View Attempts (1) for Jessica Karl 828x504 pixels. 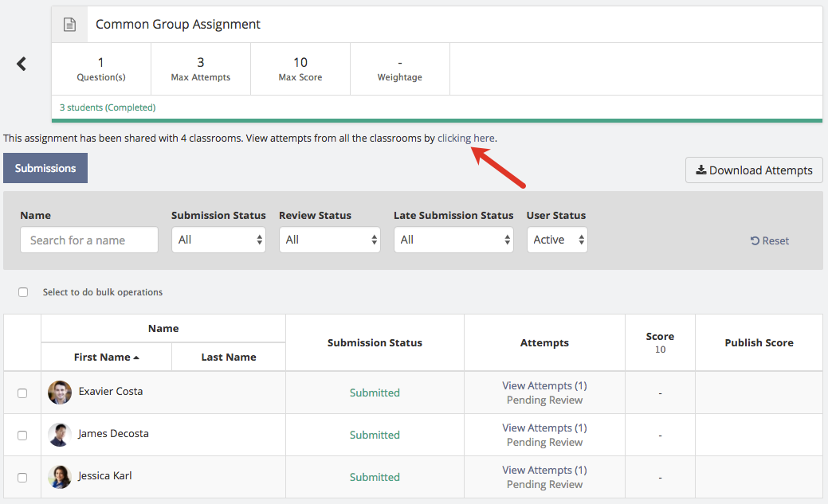pyautogui.click(x=544, y=471)
